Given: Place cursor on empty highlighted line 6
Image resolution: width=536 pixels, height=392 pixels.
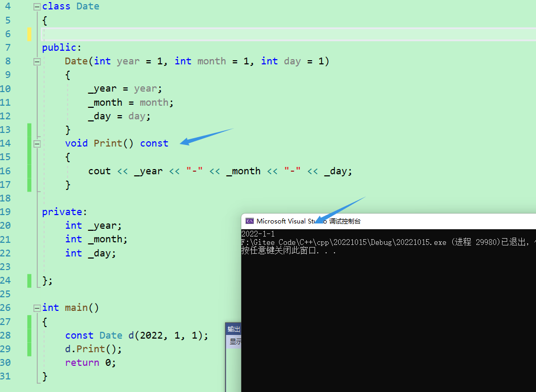Looking at the screenshot, I should pos(288,34).
